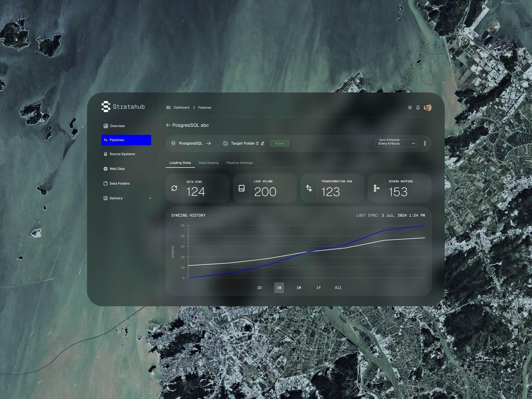This screenshot has width=532, height=399.
Task: Expand the Delivery sidebar submenu arrow
Action: (150, 198)
